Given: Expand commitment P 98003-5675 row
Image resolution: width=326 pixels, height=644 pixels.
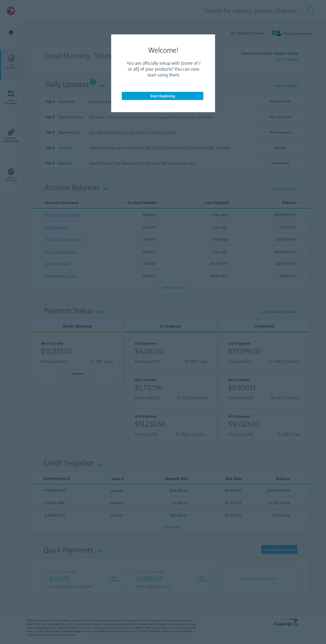Looking at the screenshot, I should point(41,491).
